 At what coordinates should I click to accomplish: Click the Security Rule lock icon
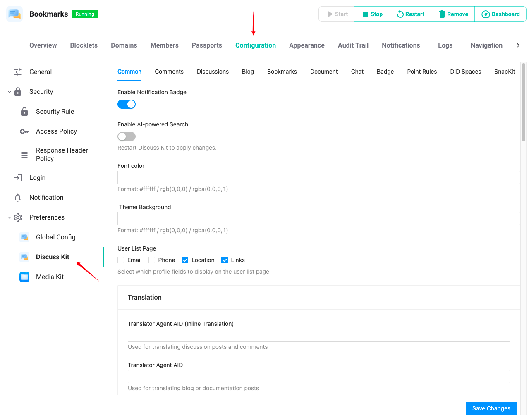point(24,112)
